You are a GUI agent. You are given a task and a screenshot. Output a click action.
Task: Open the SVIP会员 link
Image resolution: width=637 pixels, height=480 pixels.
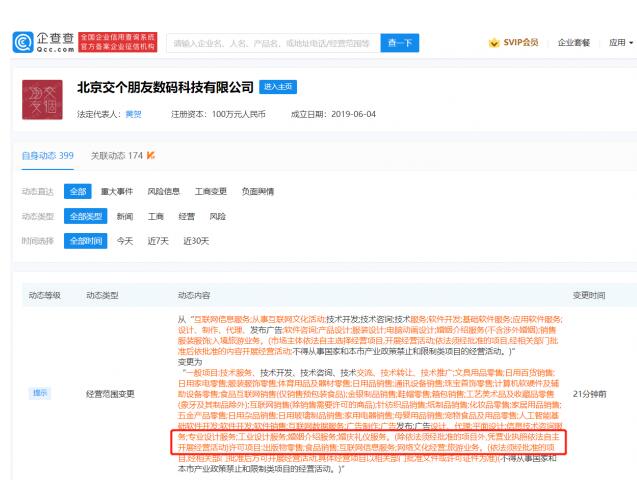tap(521, 43)
